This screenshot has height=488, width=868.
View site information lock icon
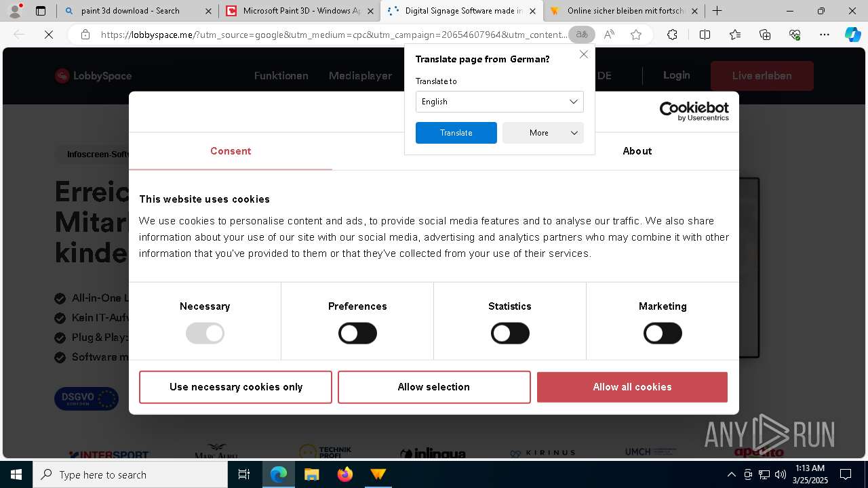coord(85,35)
